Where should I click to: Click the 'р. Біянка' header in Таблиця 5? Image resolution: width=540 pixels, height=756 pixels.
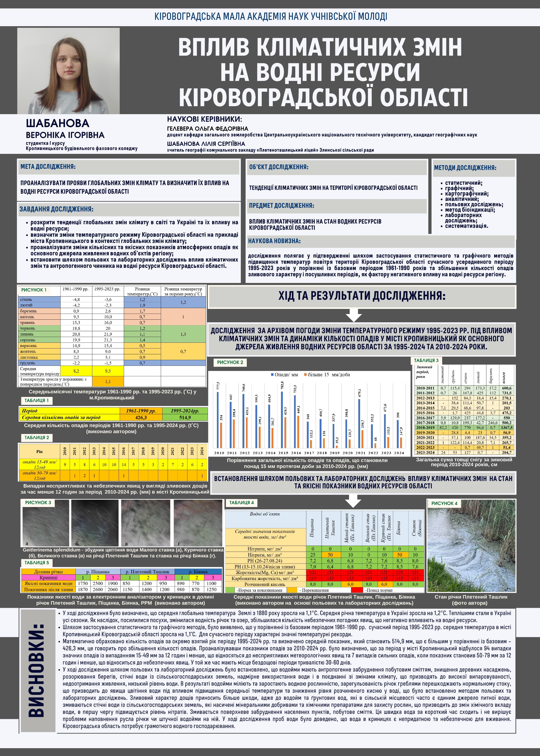(x=198, y=572)
